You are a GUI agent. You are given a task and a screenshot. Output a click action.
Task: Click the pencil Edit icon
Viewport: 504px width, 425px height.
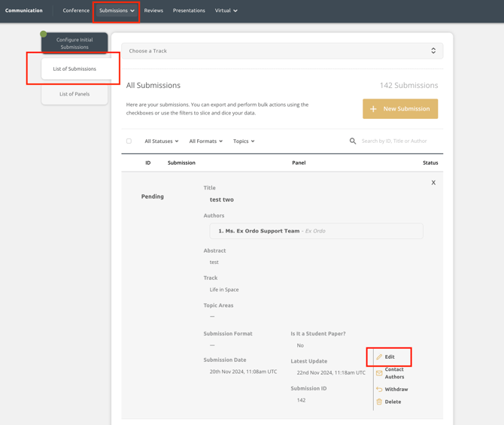[379, 357]
